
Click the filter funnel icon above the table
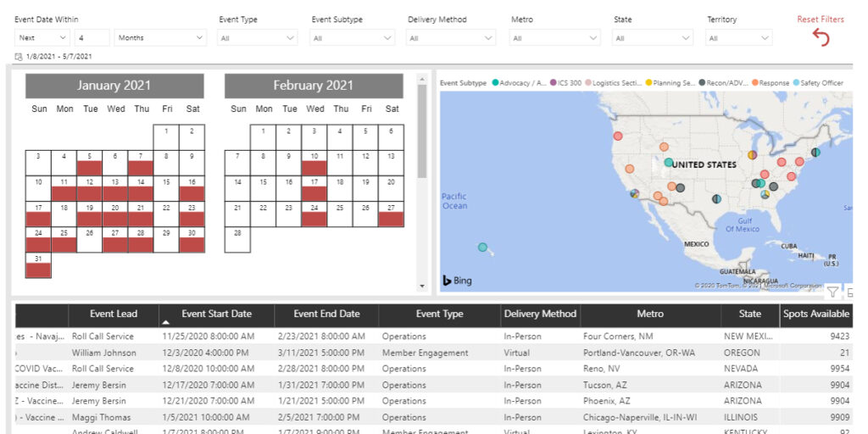pos(832,292)
